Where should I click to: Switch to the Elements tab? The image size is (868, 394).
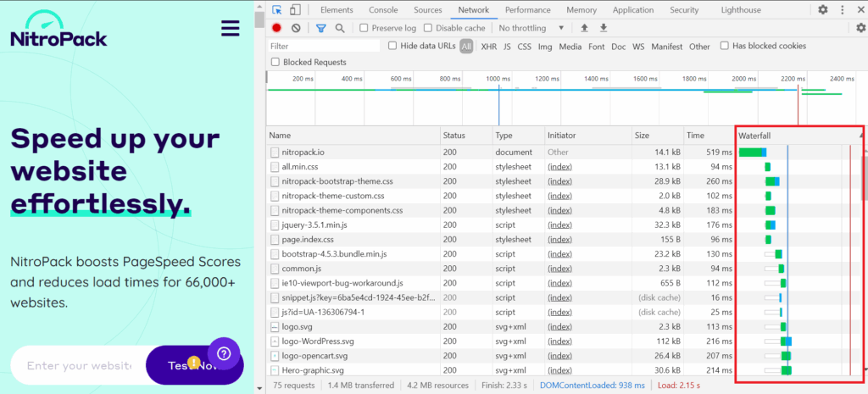(x=337, y=10)
